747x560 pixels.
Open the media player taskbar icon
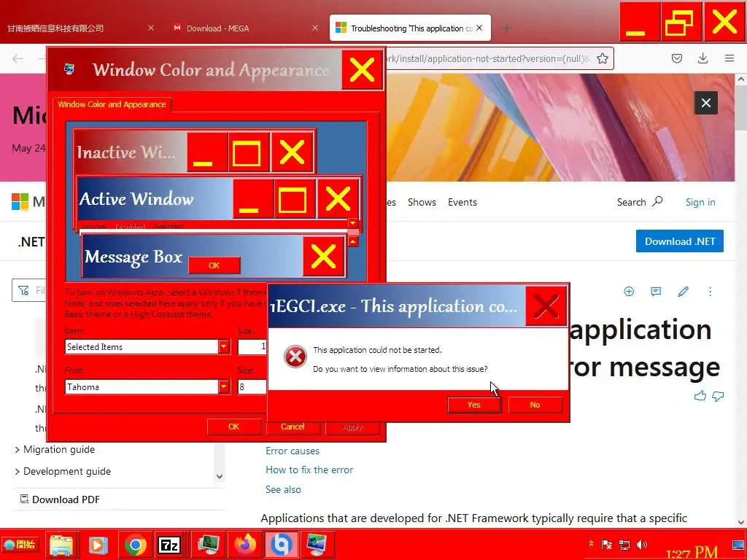coord(98,545)
